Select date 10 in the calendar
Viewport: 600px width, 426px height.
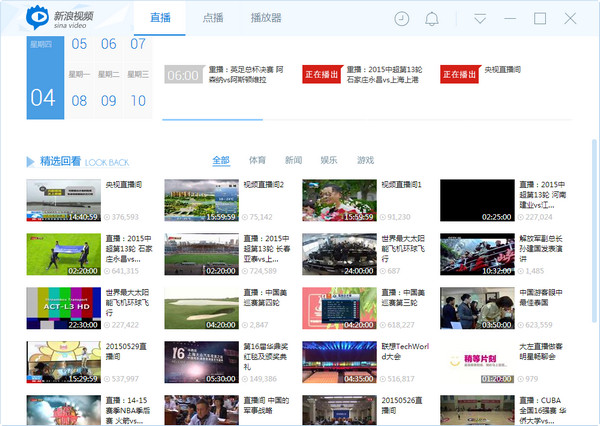[x=138, y=100]
